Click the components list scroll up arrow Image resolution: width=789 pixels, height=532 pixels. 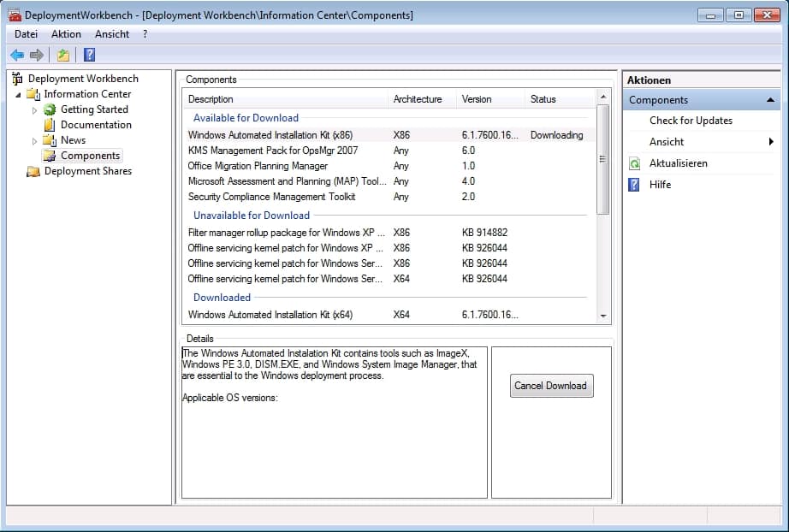[602, 97]
